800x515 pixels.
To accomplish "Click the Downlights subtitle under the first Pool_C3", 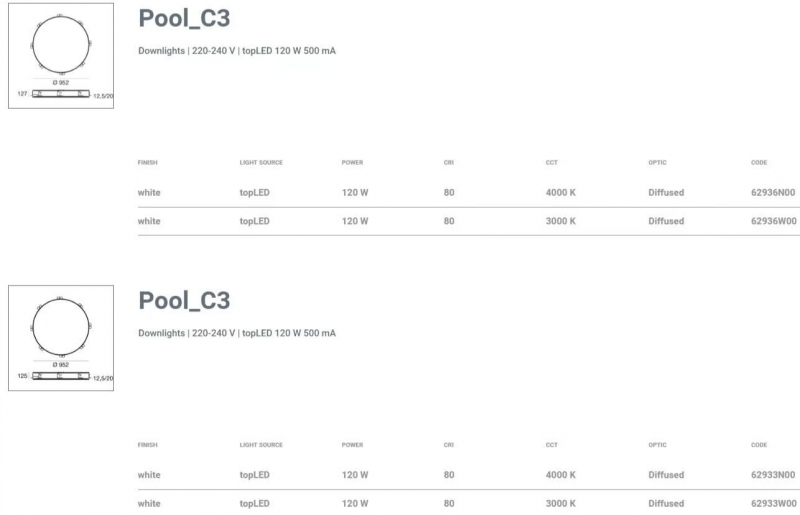I will click(x=237, y=51).
